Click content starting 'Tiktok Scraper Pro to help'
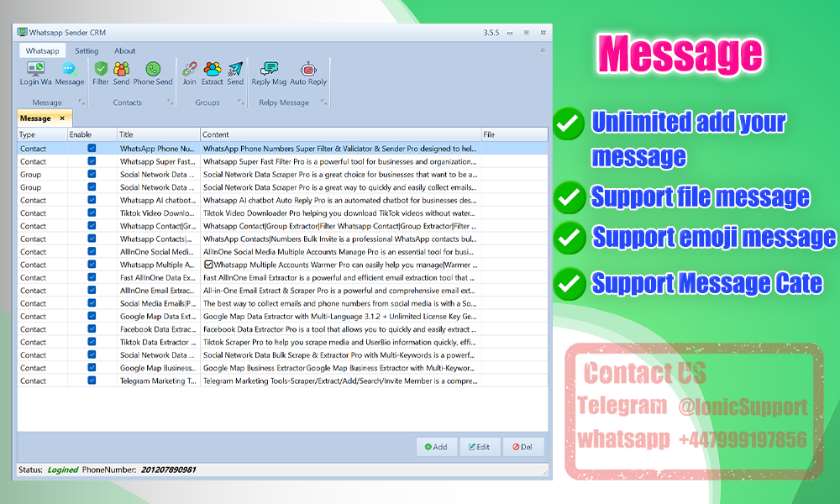This screenshot has height=504, width=840. pyautogui.click(x=339, y=342)
